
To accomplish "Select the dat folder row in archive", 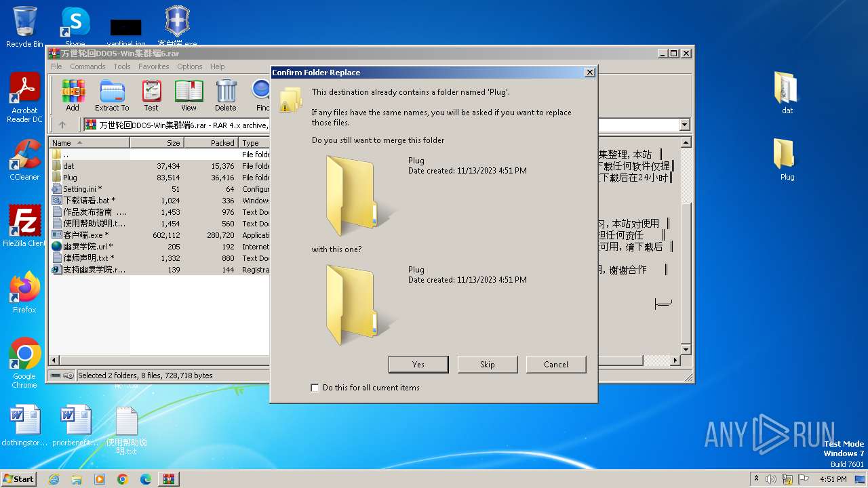I will (x=159, y=166).
